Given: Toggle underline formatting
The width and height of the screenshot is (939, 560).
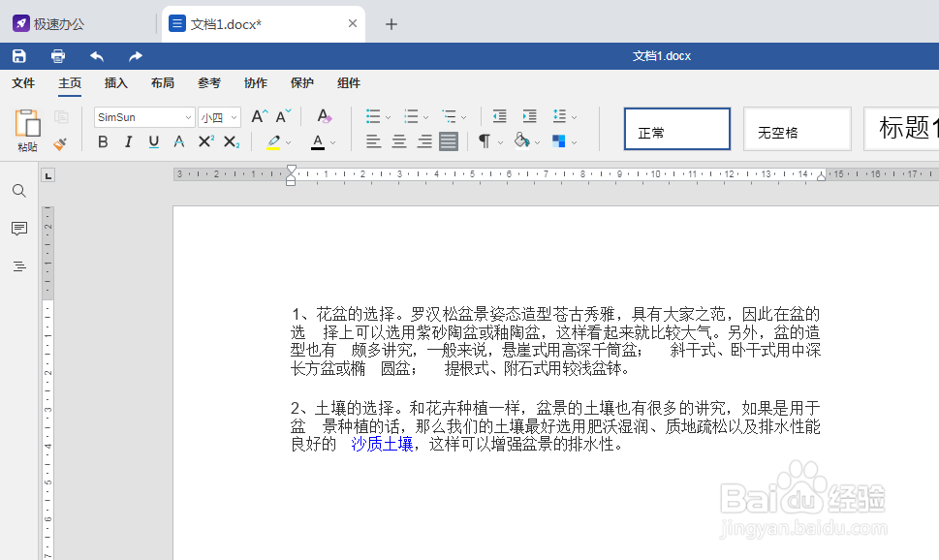Looking at the screenshot, I should [156, 141].
